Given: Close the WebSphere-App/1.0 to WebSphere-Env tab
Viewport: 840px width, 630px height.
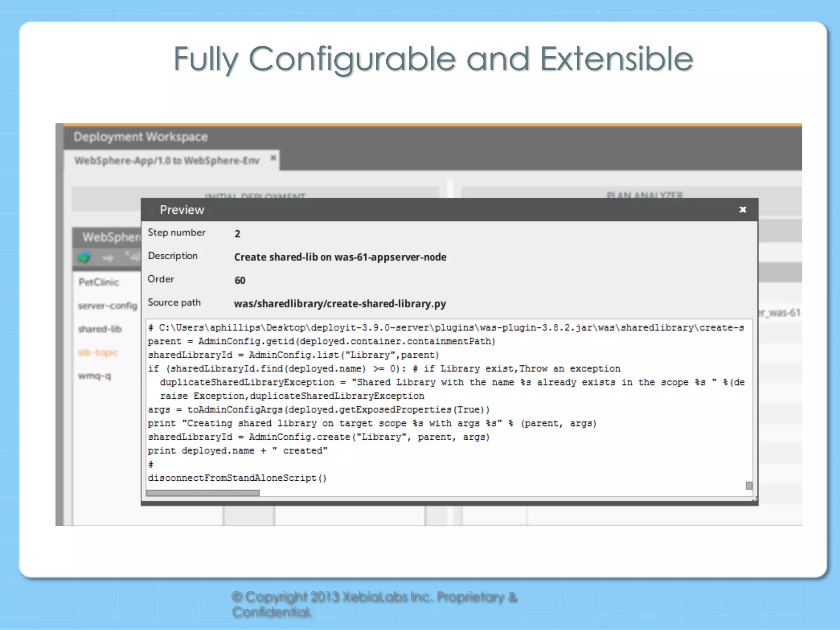Looking at the screenshot, I should (273, 158).
